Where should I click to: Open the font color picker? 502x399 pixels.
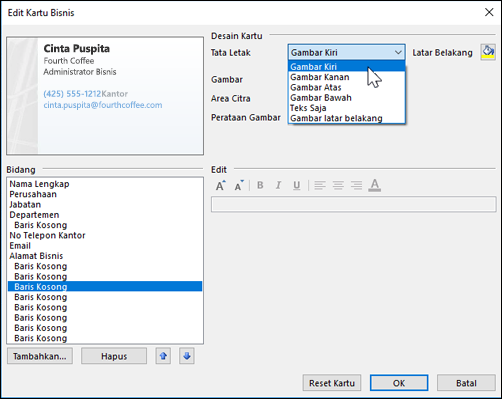click(375, 185)
